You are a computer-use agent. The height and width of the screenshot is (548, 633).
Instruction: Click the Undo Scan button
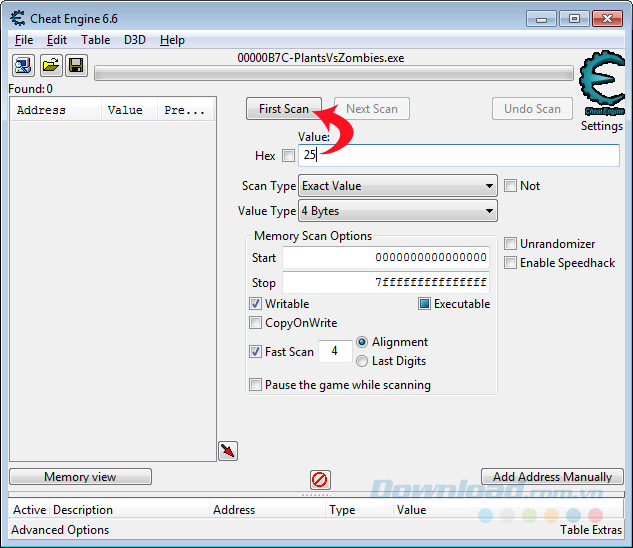532,109
